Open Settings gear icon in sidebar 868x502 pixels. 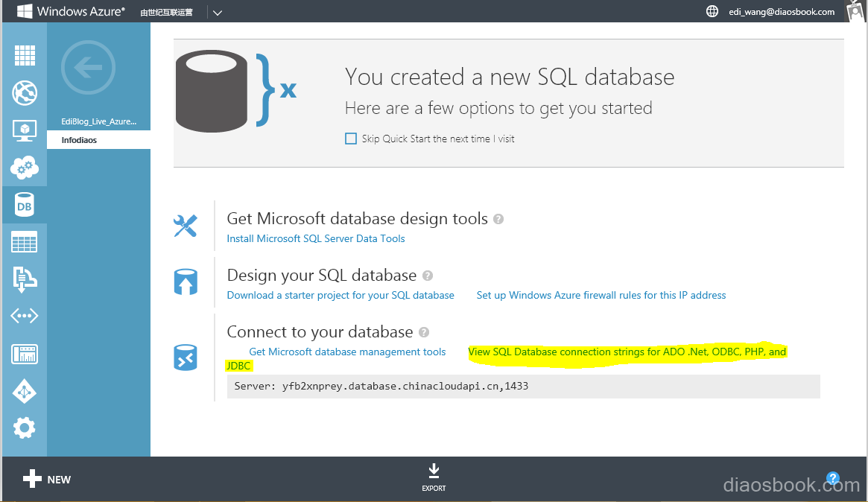[25, 428]
